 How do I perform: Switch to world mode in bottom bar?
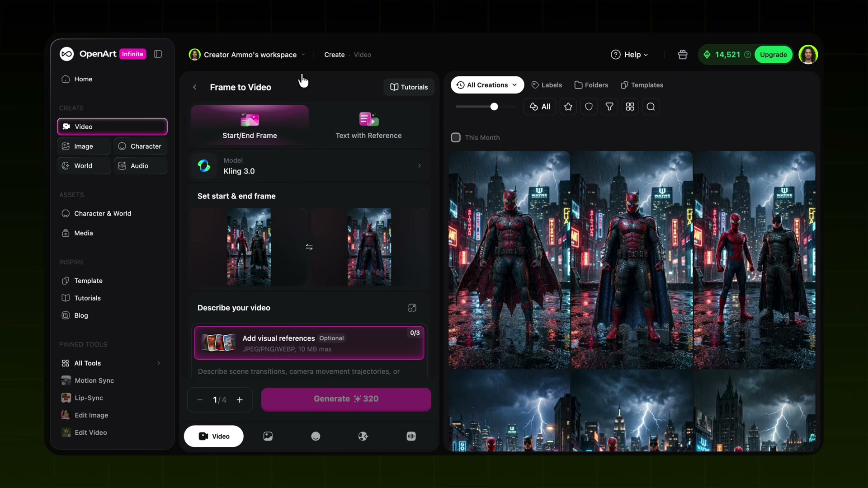point(363,436)
